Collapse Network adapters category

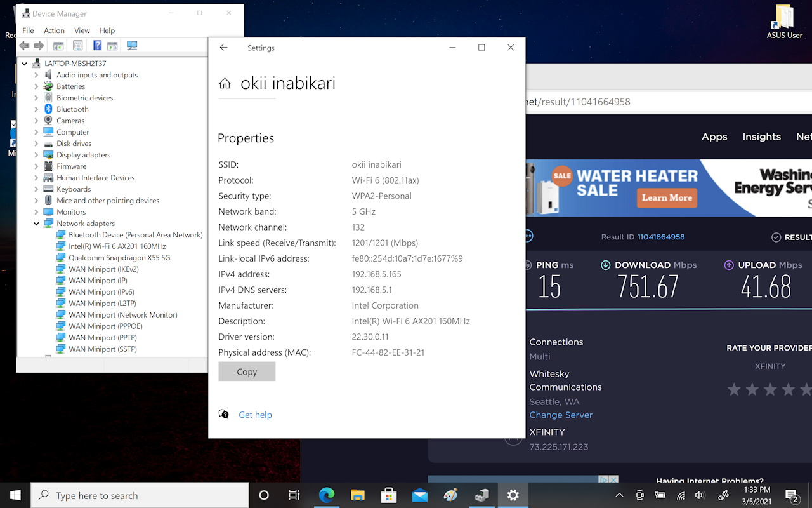pos(36,224)
